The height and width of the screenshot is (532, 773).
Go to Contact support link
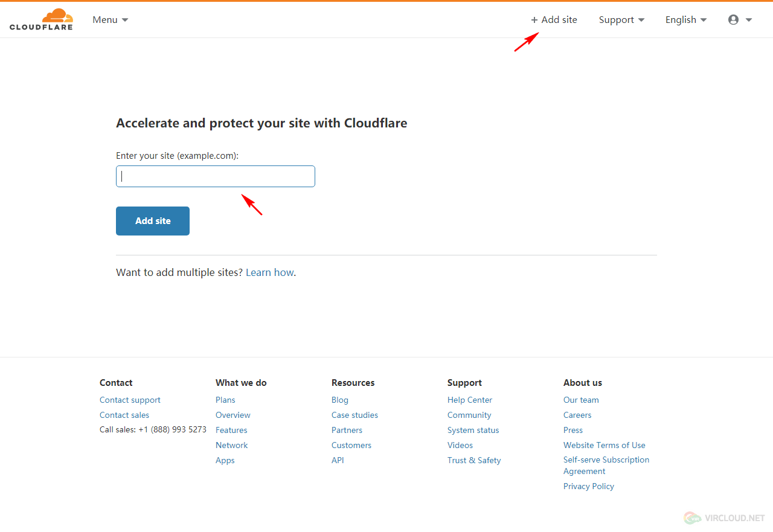(130, 400)
